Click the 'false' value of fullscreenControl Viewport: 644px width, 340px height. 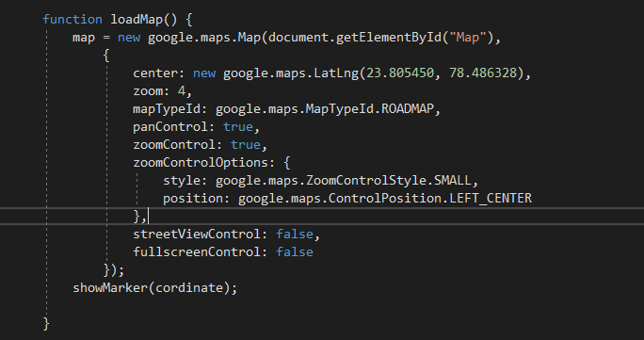[294, 251]
